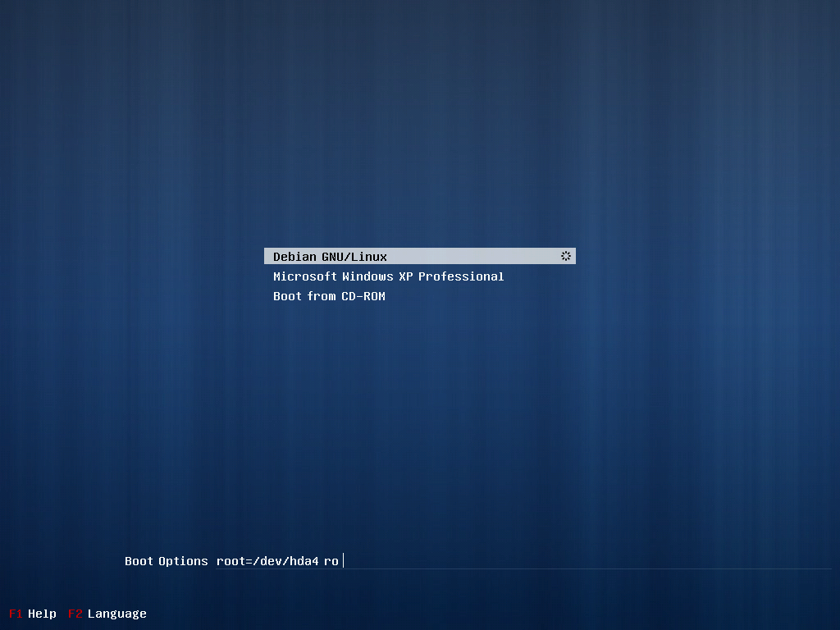Select Boot from CD-ROM entry
The width and height of the screenshot is (840, 630).
click(x=329, y=296)
